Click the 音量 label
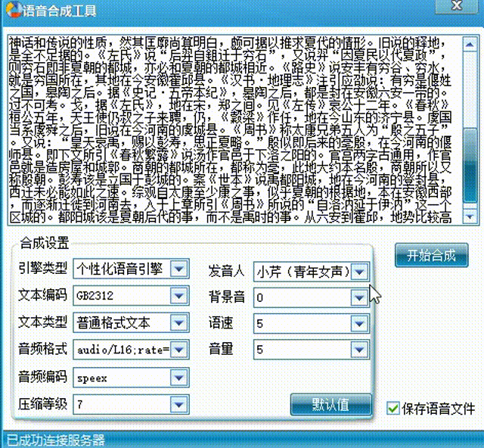484x448 pixels. tap(221, 349)
